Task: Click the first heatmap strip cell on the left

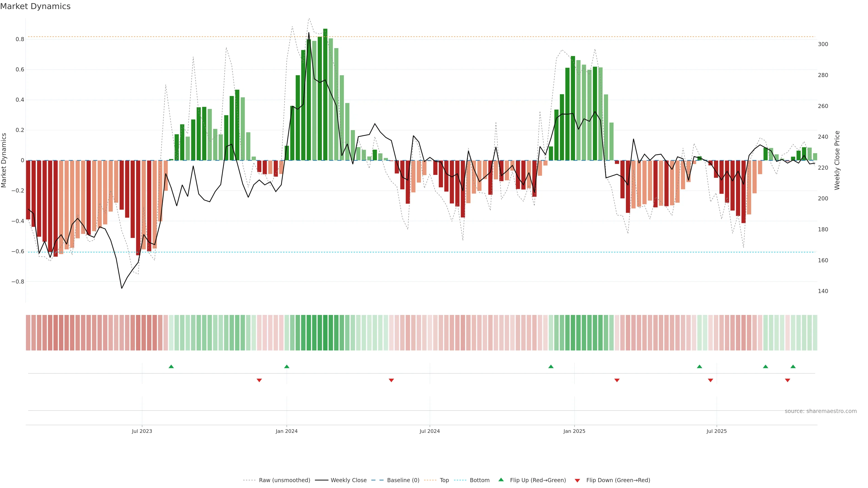Action: tap(28, 332)
